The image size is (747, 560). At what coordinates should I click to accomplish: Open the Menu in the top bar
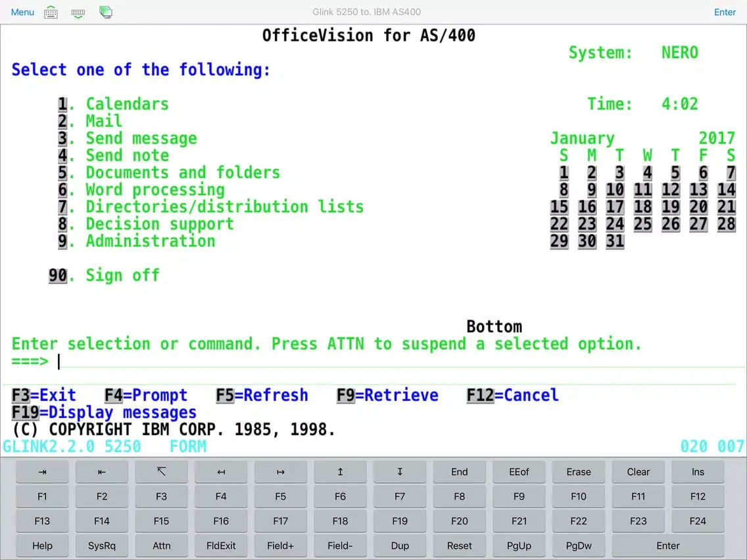point(22,12)
